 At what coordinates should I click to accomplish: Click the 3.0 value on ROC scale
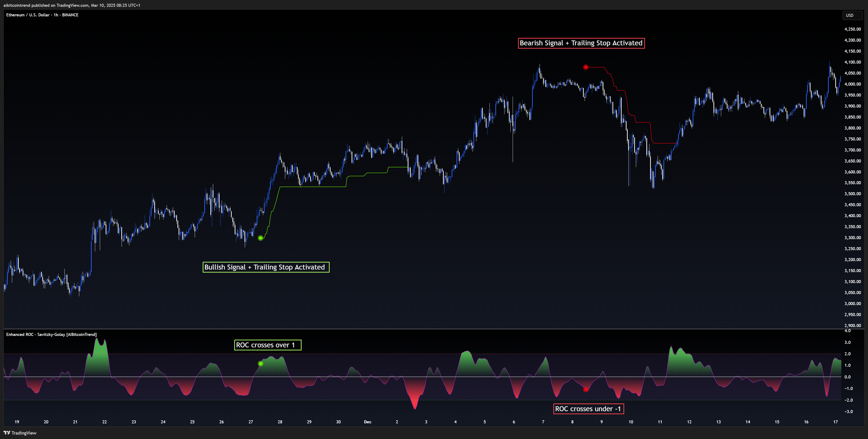click(847, 342)
